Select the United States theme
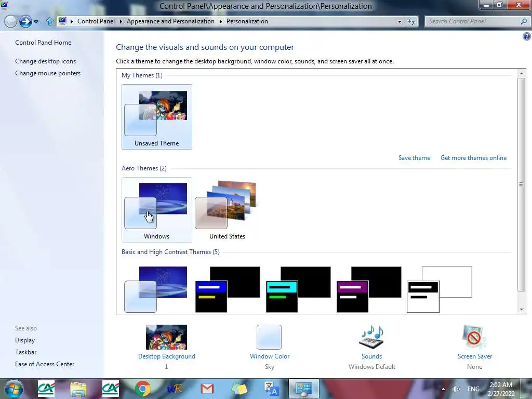This screenshot has height=399, width=532. tap(228, 210)
